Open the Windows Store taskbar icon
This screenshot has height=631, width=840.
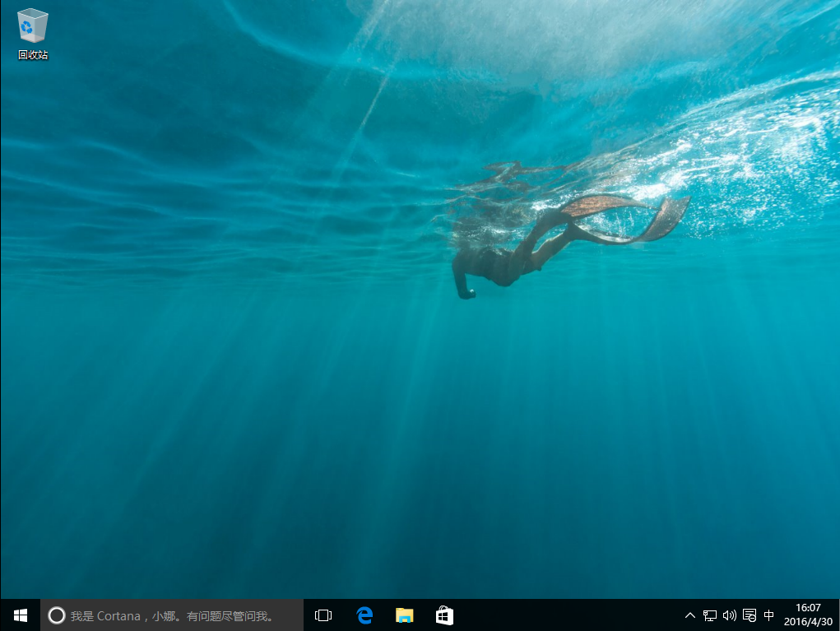click(x=444, y=615)
